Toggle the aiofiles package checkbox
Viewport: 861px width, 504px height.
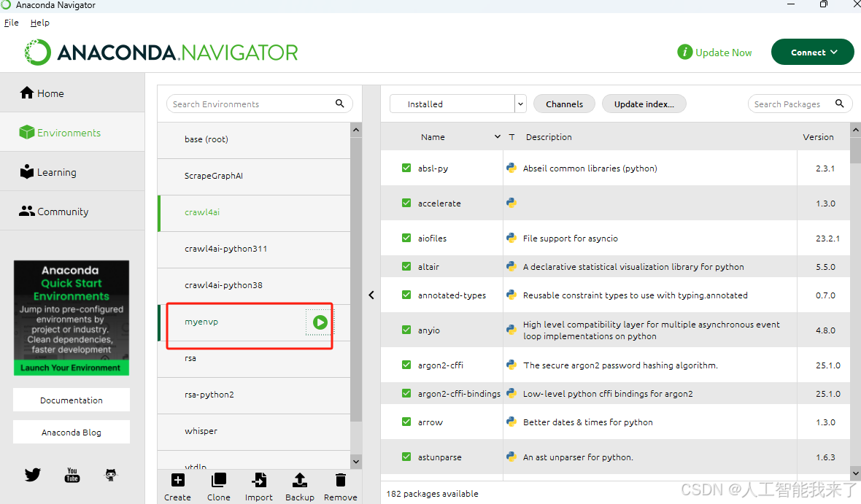tap(406, 238)
